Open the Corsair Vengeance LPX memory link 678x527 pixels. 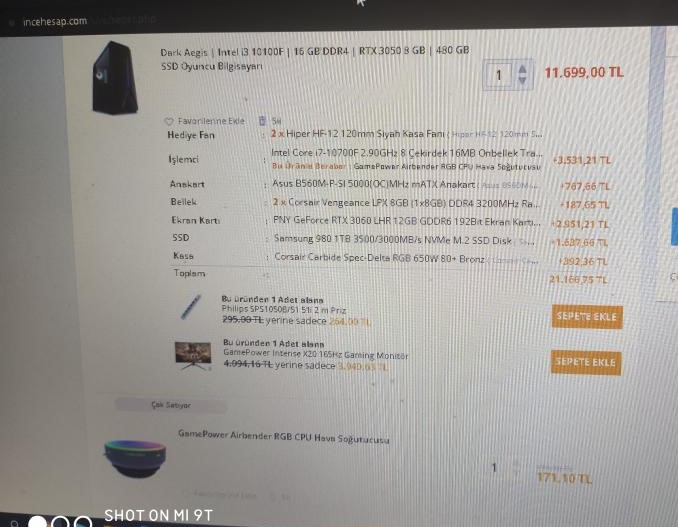point(406,202)
